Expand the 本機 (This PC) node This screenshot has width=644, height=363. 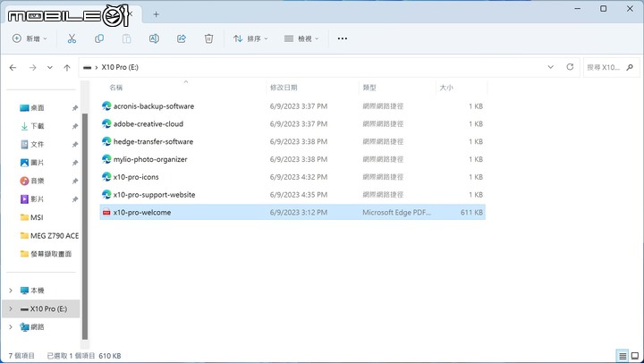pyautogui.click(x=11, y=291)
